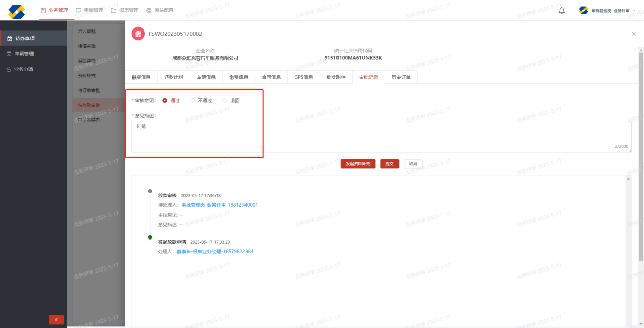Switch to the 车辆信息 tab
Screen dimensions: 644x328
206,77
